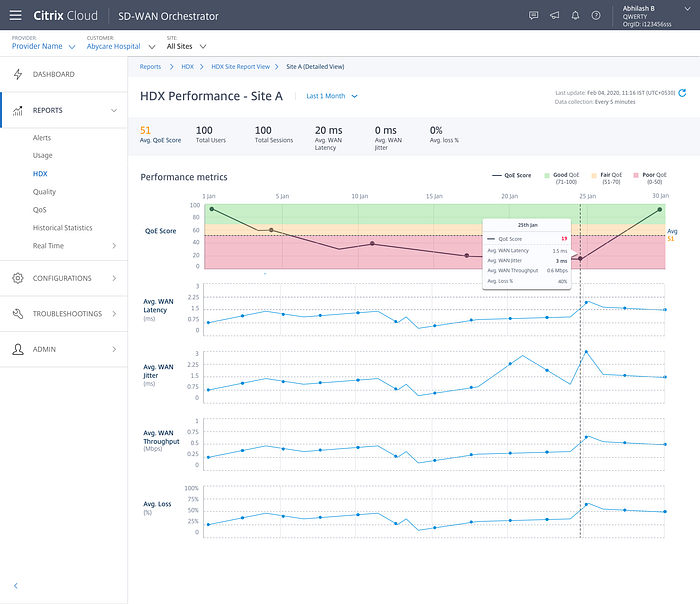
Task: Click the Fair QoE orange legend swatch
Action: [594, 175]
